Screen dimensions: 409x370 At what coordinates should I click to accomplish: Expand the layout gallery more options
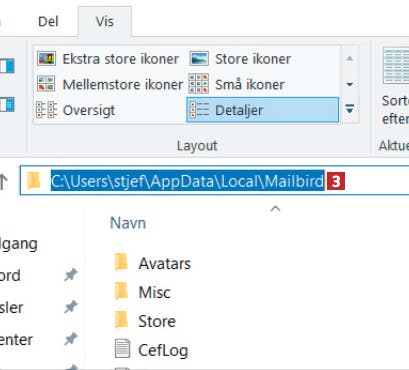point(350,109)
